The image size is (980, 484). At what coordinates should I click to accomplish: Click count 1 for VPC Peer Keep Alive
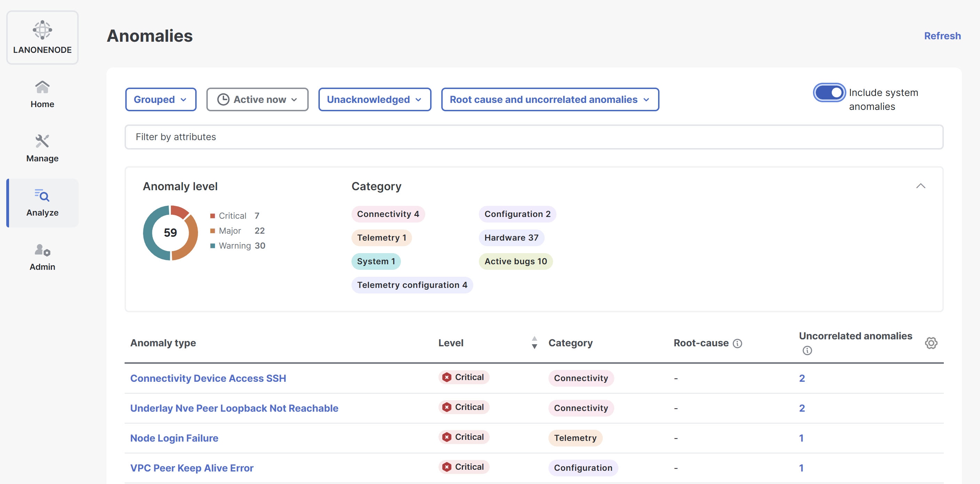coord(801,468)
